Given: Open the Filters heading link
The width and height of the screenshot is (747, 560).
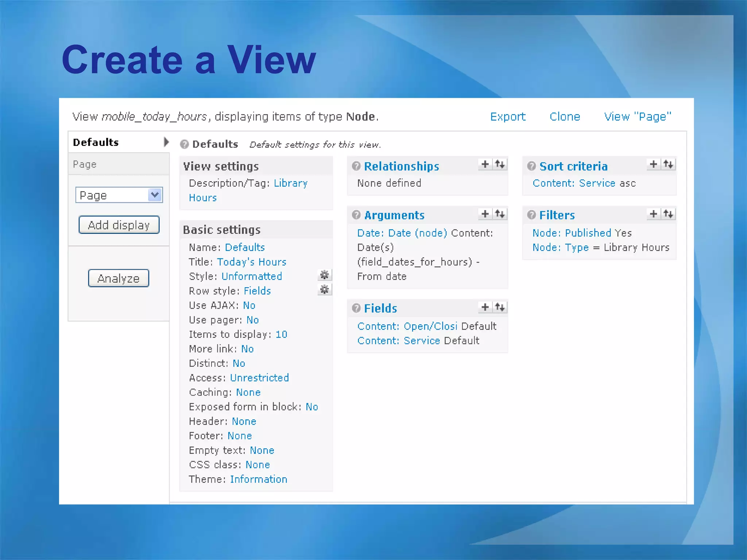Looking at the screenshot, I should [x=557, y=215].
